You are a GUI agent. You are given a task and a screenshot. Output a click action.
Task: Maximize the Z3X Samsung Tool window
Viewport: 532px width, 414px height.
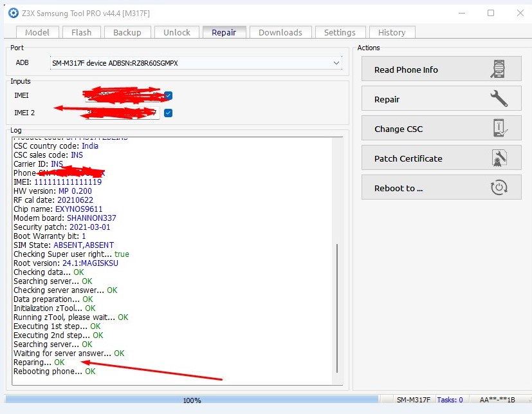coord(491,13)
